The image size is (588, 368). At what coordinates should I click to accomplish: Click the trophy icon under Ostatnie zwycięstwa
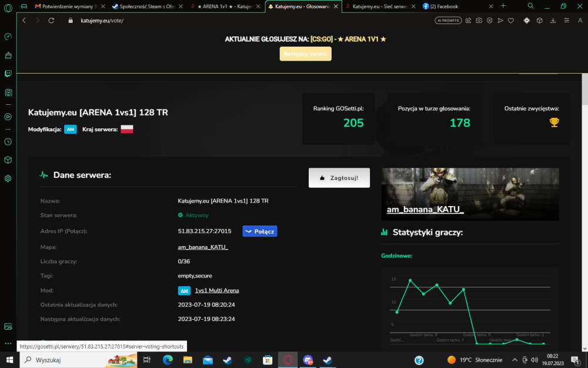pyautogui.click(x=554, y=122)
